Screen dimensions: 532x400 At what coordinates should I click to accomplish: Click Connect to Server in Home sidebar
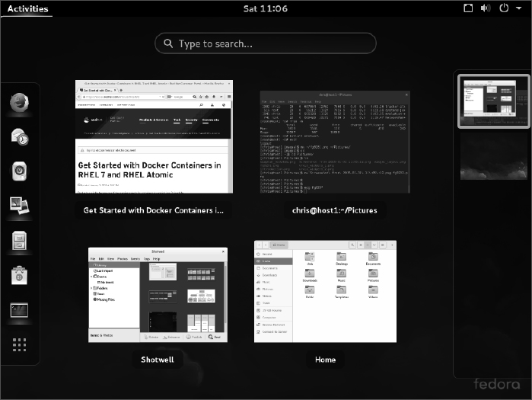pyautogui.click(x=273, y=331)
